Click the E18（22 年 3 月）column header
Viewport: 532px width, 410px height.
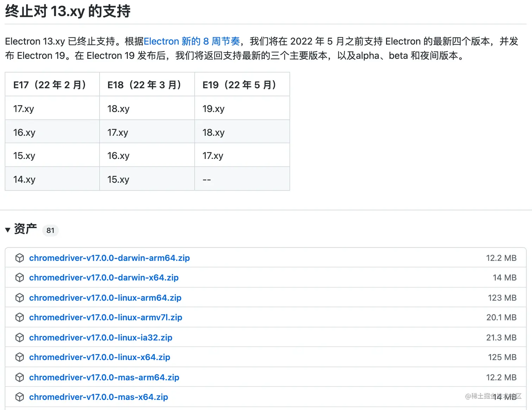point(147,84)
